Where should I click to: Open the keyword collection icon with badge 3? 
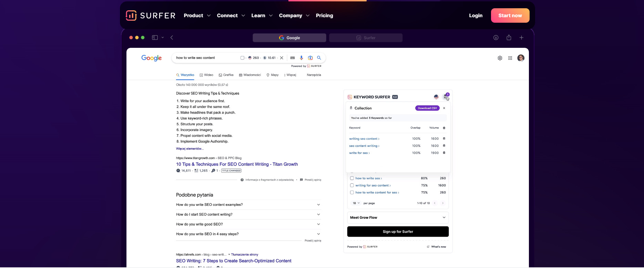[446, 97]
